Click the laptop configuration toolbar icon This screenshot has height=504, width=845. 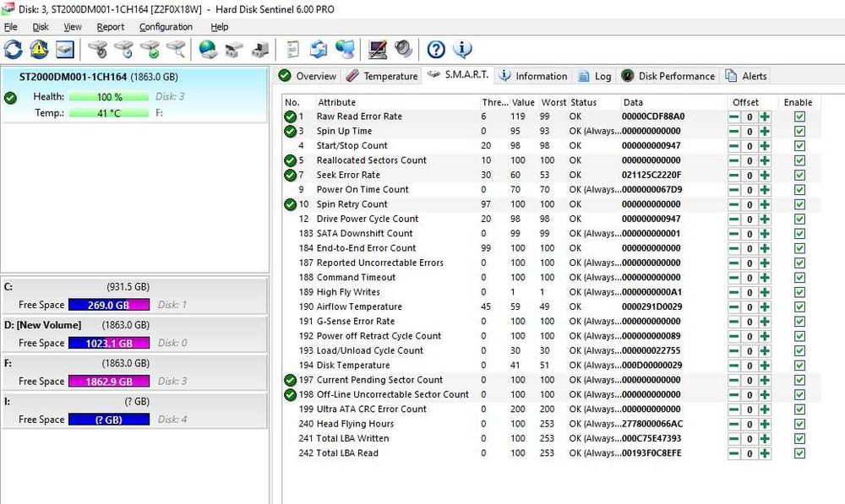point(377,50)
